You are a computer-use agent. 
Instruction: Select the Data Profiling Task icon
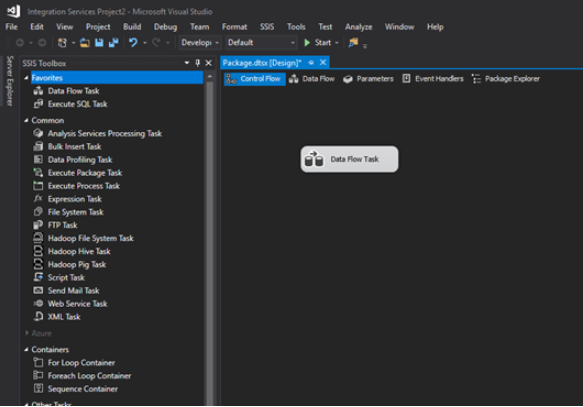click(x=38, y=159)
